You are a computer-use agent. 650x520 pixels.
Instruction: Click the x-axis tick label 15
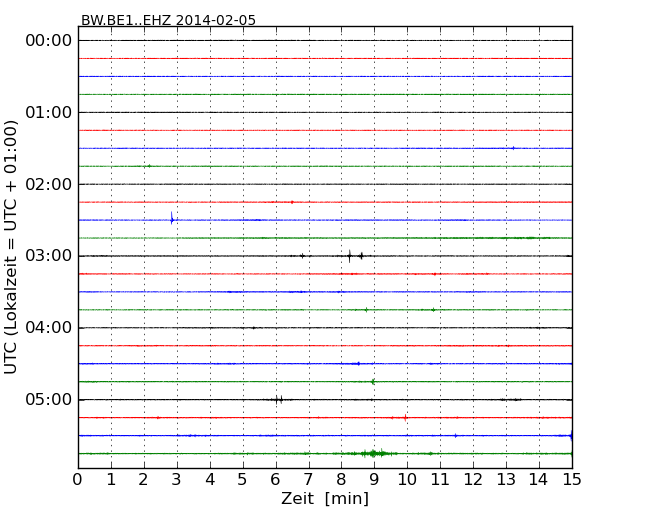(572, 480)
